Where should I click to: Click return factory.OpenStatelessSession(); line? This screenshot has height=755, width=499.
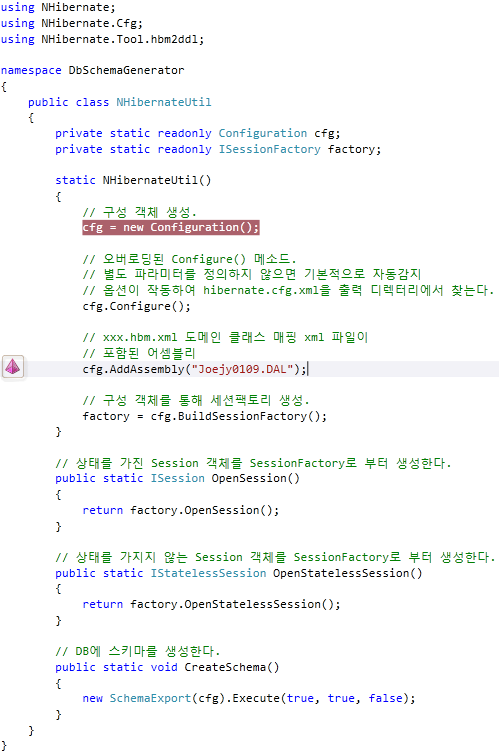tap(211, 604)
